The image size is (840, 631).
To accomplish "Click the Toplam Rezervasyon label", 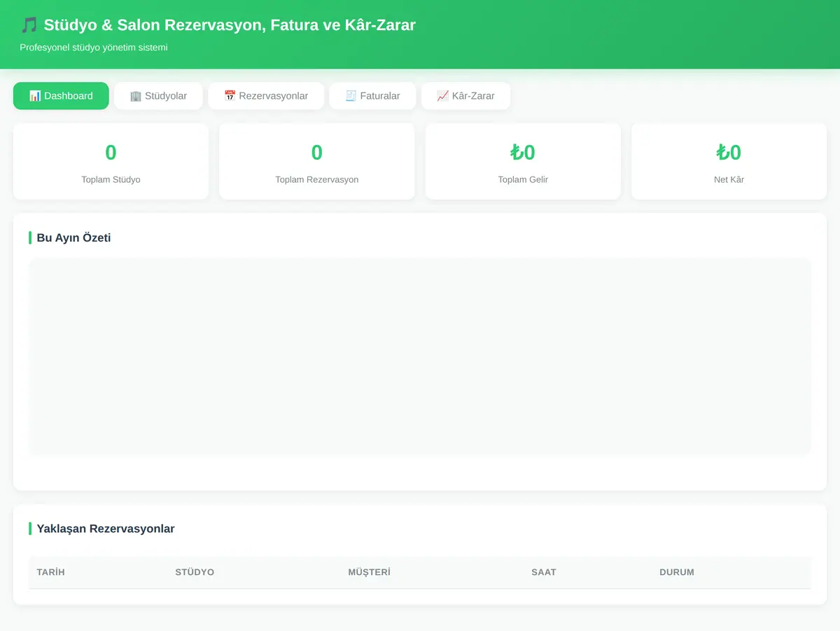I will point(317,180).
